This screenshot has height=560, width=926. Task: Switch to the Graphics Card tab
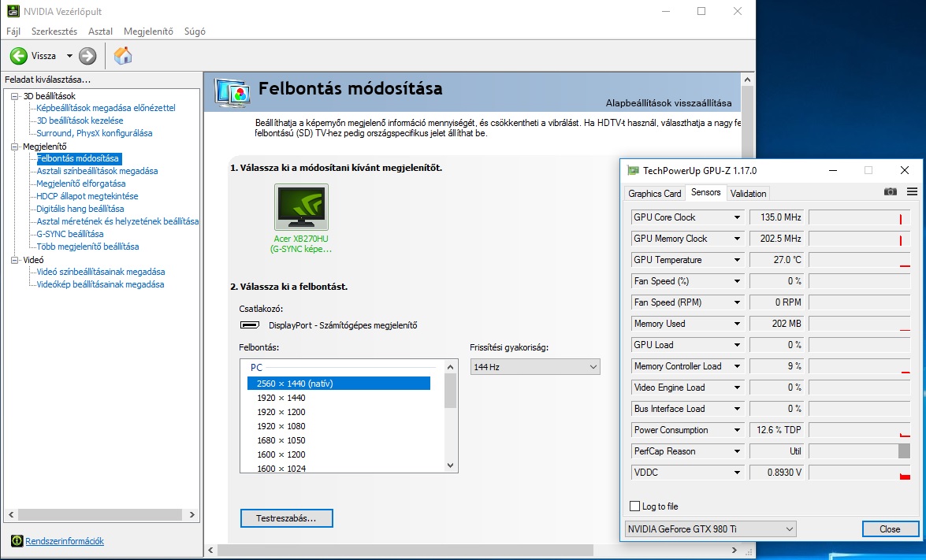[x=654, y=194]
